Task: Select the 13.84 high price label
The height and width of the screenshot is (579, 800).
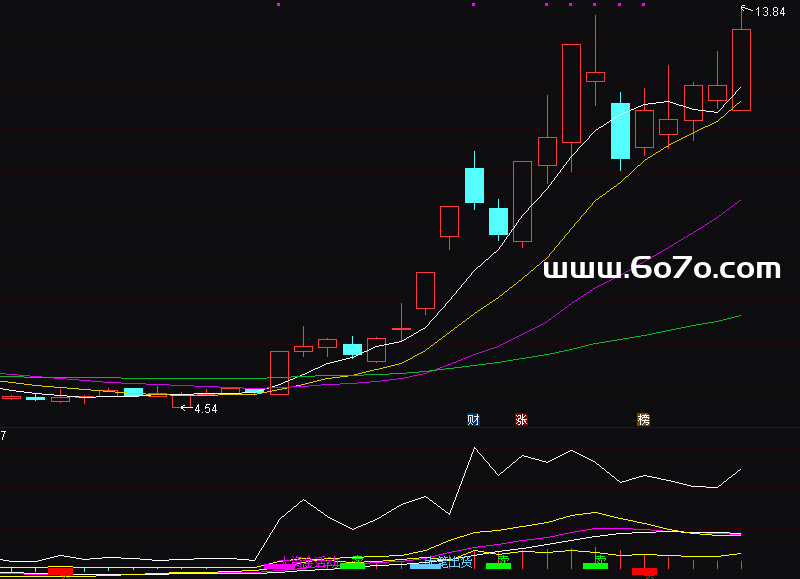Action: (770, 12)
